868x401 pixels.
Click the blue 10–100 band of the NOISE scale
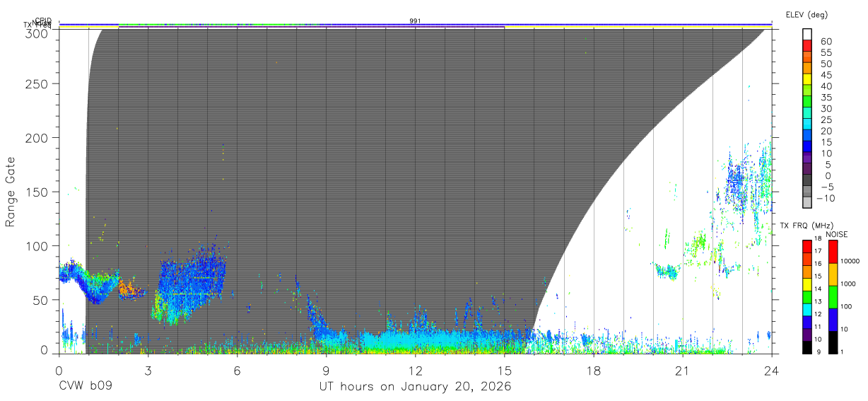[x=833, y=319]
